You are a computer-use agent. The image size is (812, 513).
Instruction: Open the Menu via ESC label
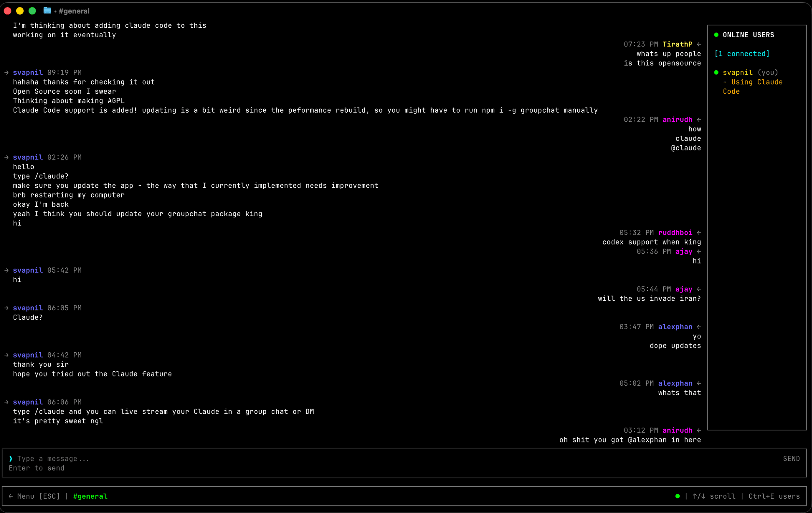coord(35,496)
